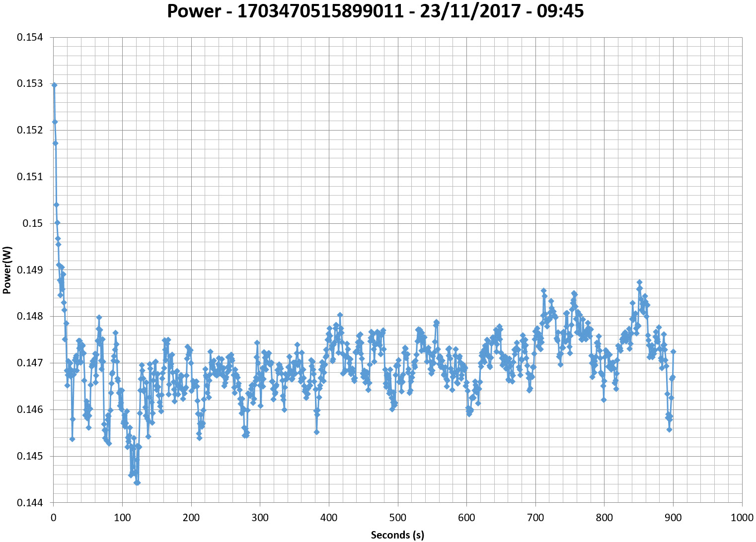Click the "Power(W)" vertical axis title
Image resolution: width=756 pixels, height=542 pixels.
(7, 270)
